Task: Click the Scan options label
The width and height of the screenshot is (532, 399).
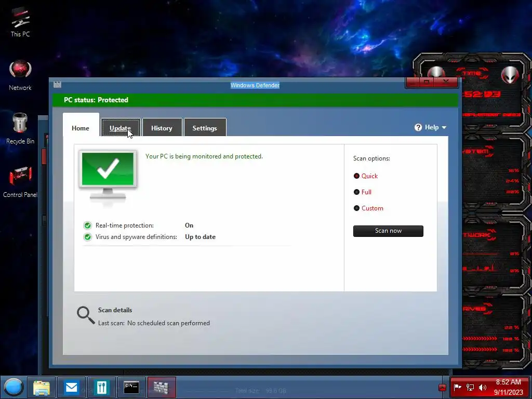Action: pyautogui.click(x=371, y=158)
